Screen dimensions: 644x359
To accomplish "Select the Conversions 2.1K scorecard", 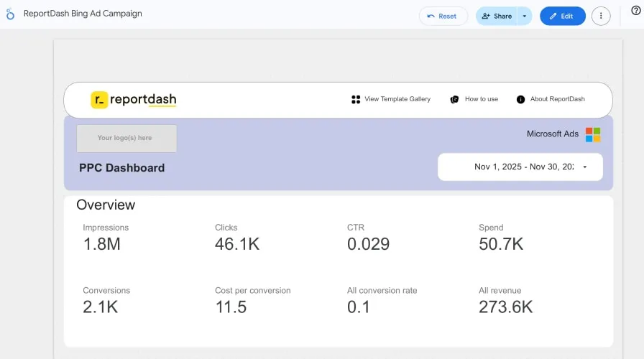I will point(106,301).
